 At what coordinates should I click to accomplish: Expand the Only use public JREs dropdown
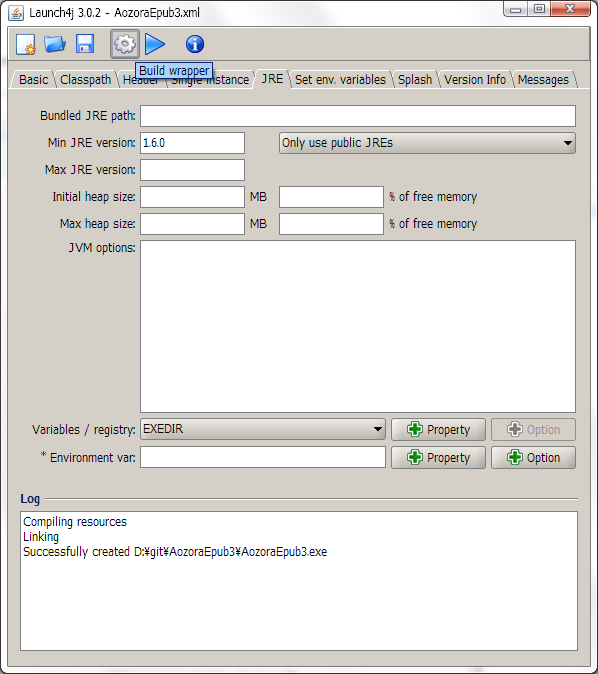click(x=427, y=143)
